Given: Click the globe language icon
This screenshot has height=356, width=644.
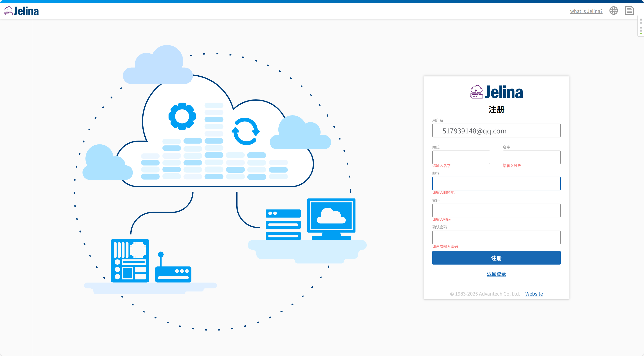Looking at the screenshot, I should [613, 11].
